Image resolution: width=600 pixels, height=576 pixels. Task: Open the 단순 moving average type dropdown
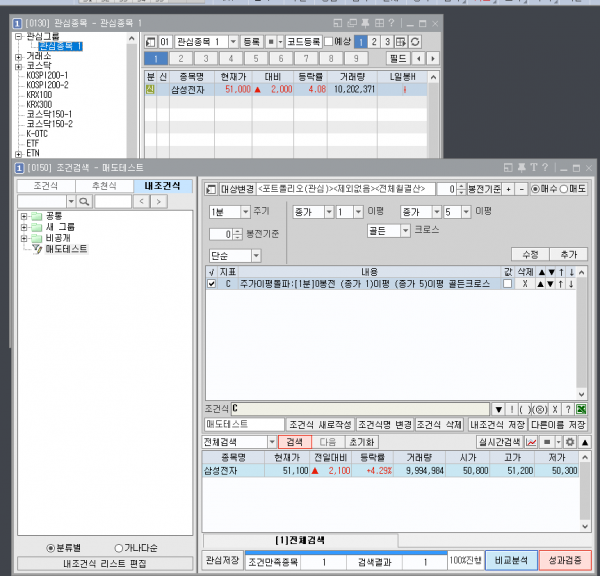(256, 256)
